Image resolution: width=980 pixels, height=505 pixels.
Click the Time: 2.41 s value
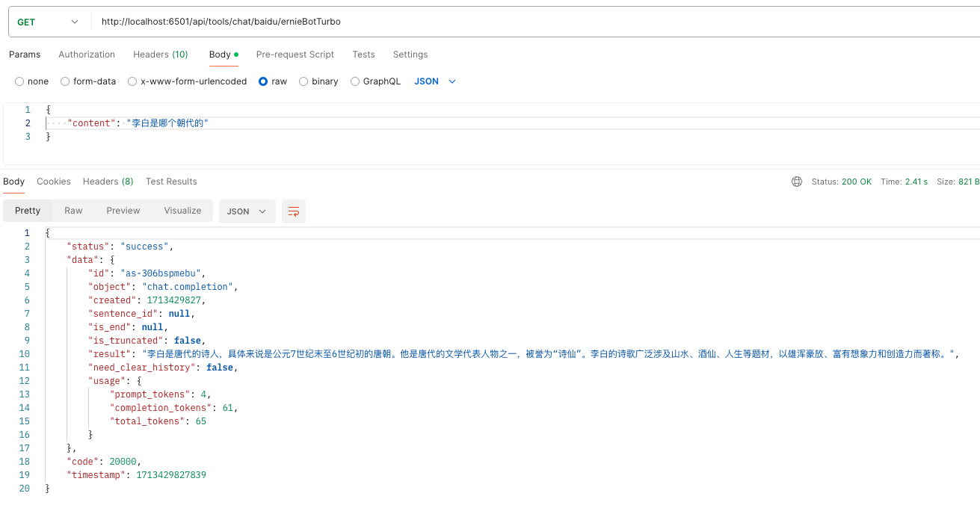[904, 182]
